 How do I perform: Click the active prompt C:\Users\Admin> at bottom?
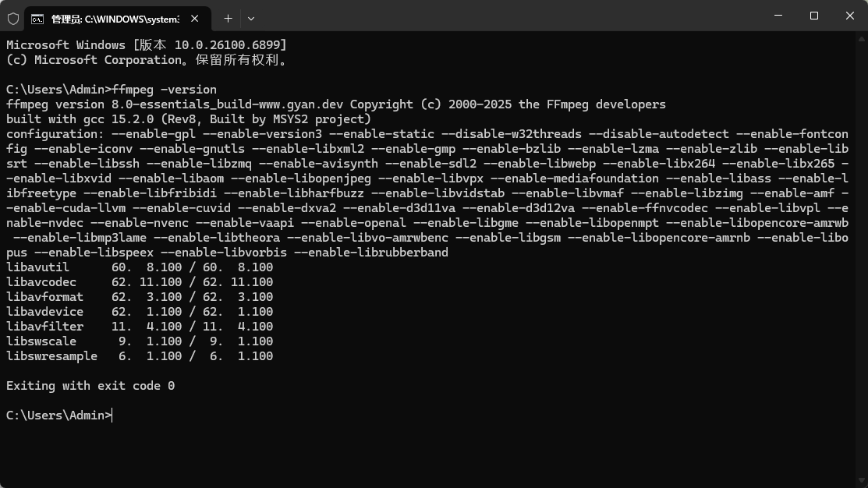[58, 416]
